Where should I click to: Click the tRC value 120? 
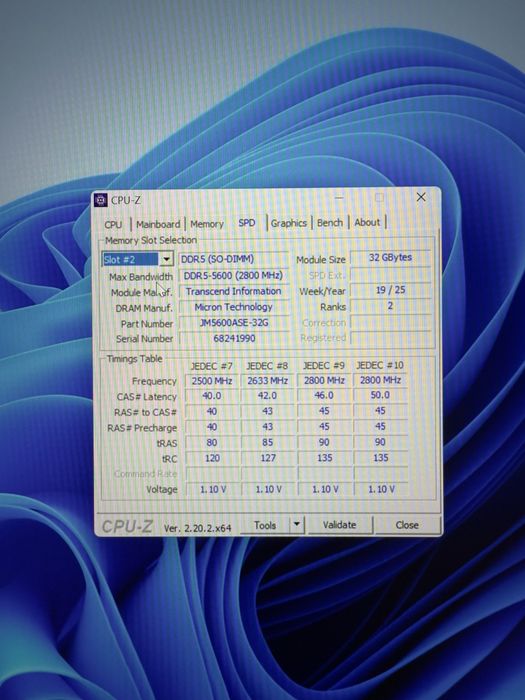(x=212, y=458)
